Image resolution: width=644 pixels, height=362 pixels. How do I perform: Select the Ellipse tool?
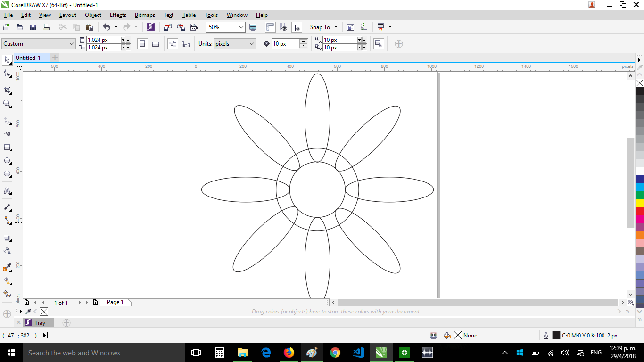[7, 161]
